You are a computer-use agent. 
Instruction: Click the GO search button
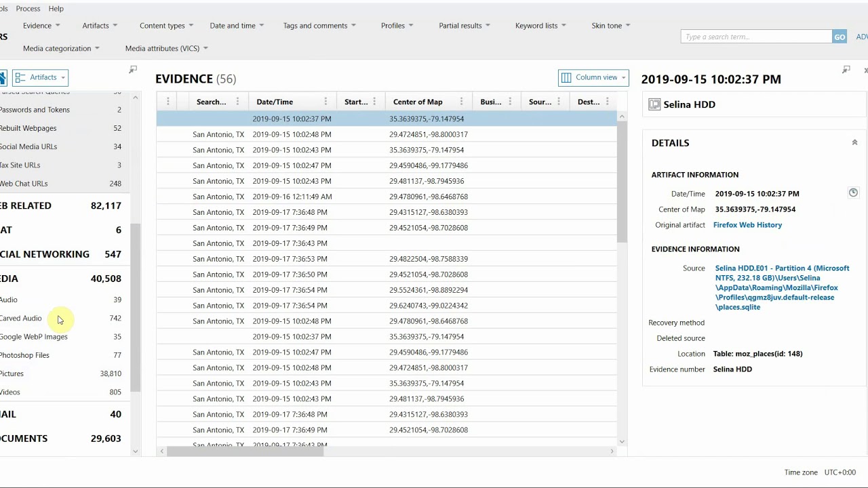[x=840, y=37]
